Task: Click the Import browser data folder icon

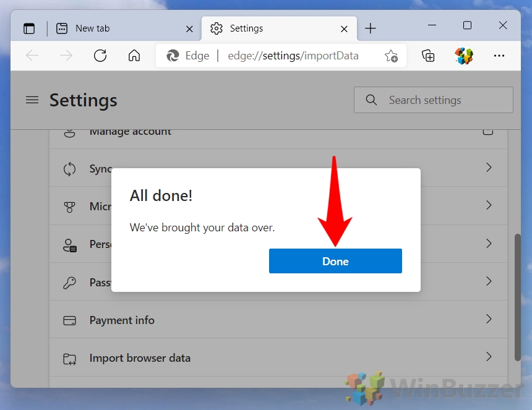Action: pyautogui.click(x=69, y=359)
